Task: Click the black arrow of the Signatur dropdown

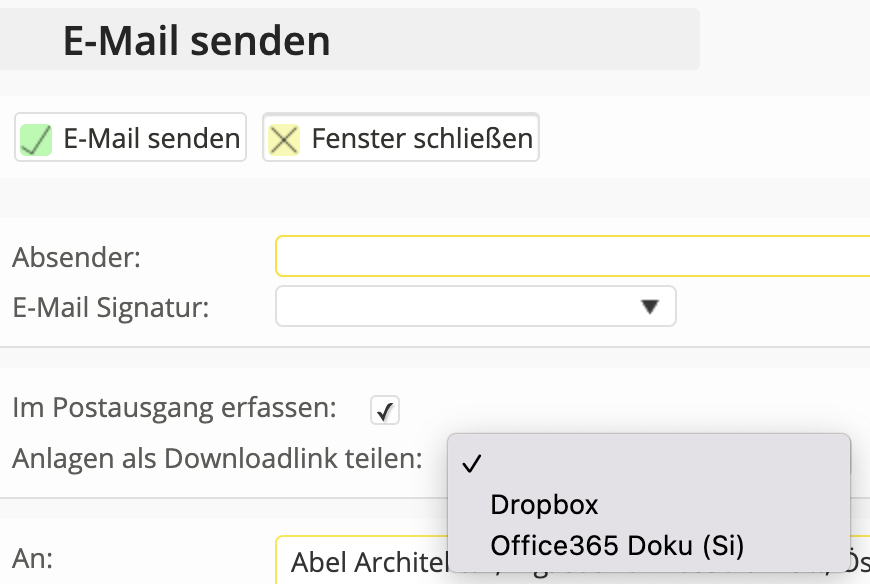Action: pyautogui.click(x=651, y=306)
